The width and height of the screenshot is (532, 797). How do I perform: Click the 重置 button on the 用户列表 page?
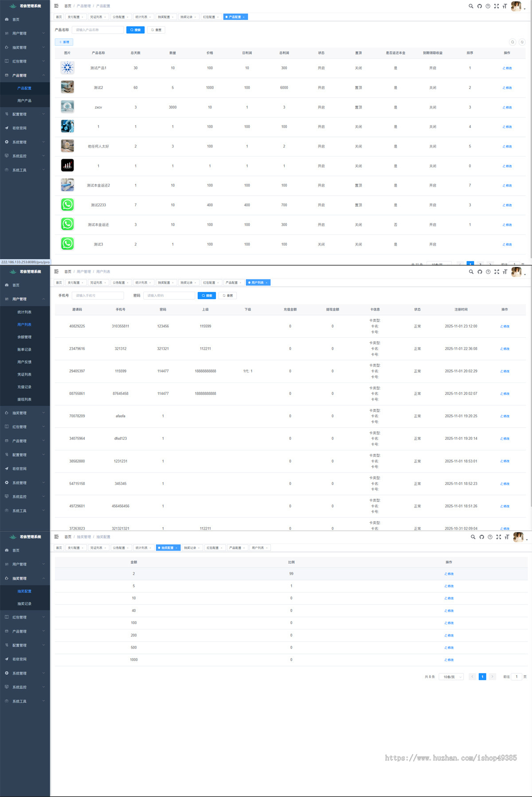pos(227,296)
